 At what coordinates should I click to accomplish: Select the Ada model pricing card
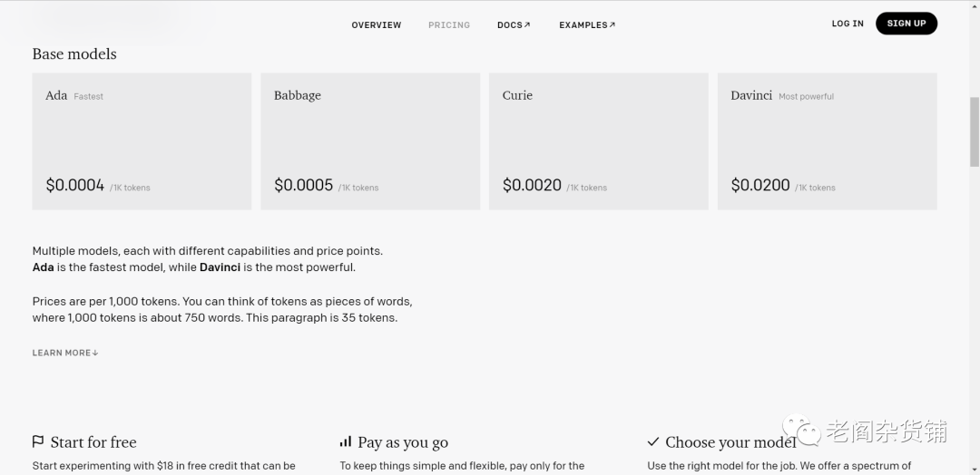click(x=142, y=141)
